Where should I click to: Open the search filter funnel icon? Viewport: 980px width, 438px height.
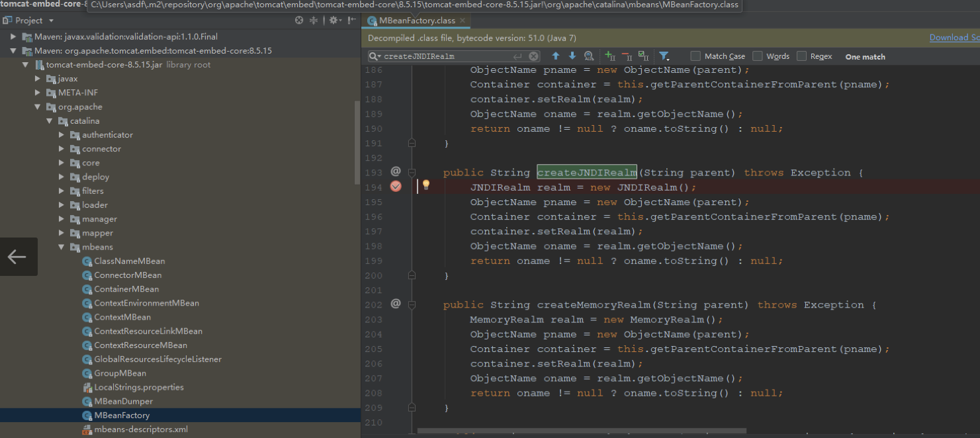pos(664,56)
